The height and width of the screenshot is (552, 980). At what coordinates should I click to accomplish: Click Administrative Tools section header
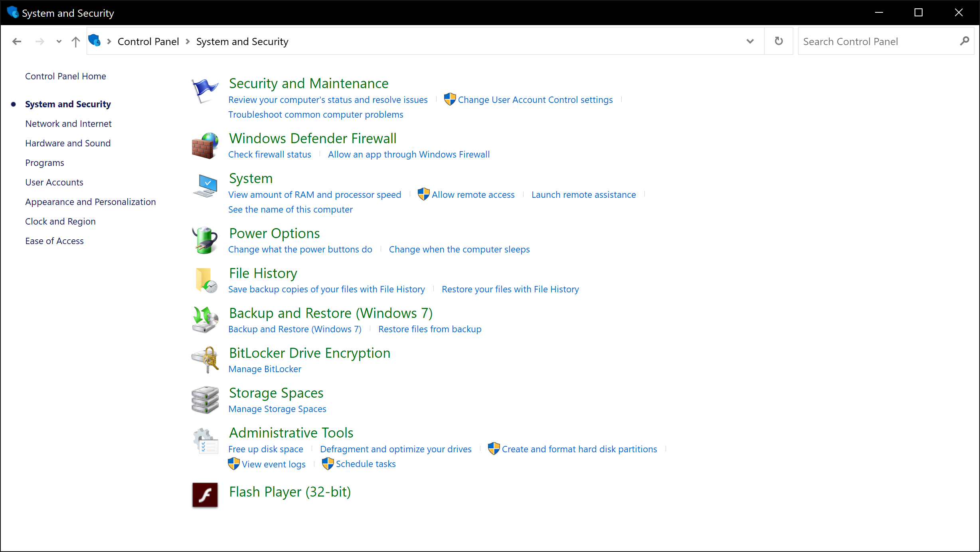point(291,433)
